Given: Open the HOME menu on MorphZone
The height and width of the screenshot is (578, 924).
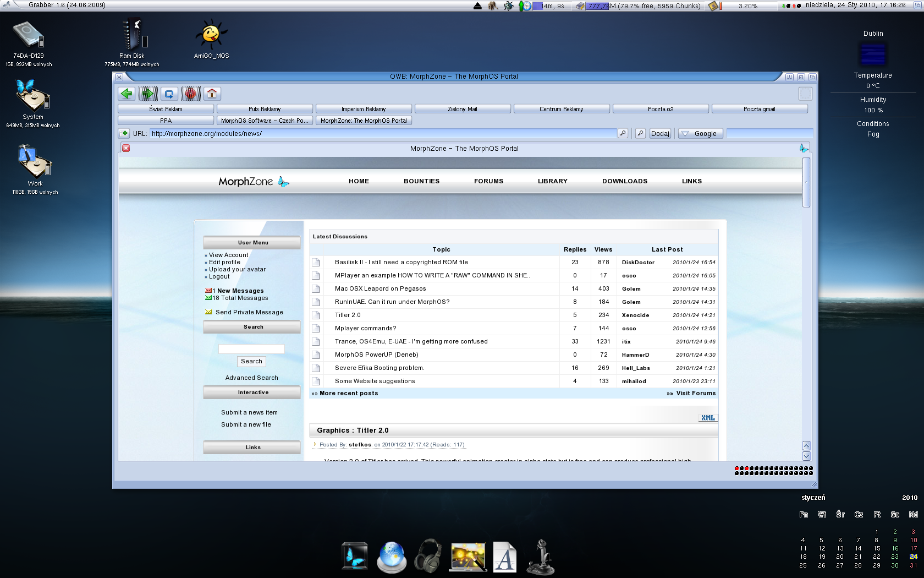Looking at the screenshot, I should (x=359, y=181).
